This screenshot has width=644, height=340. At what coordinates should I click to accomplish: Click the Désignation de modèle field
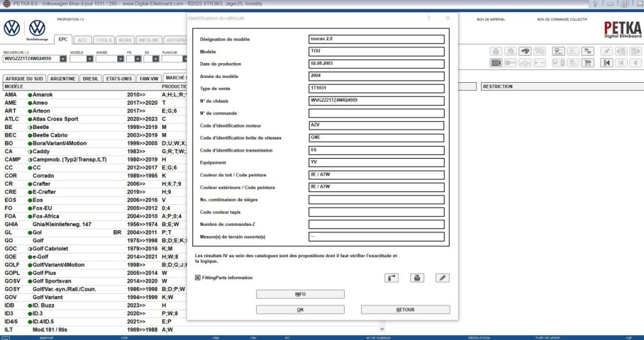(x=376, y=40)
